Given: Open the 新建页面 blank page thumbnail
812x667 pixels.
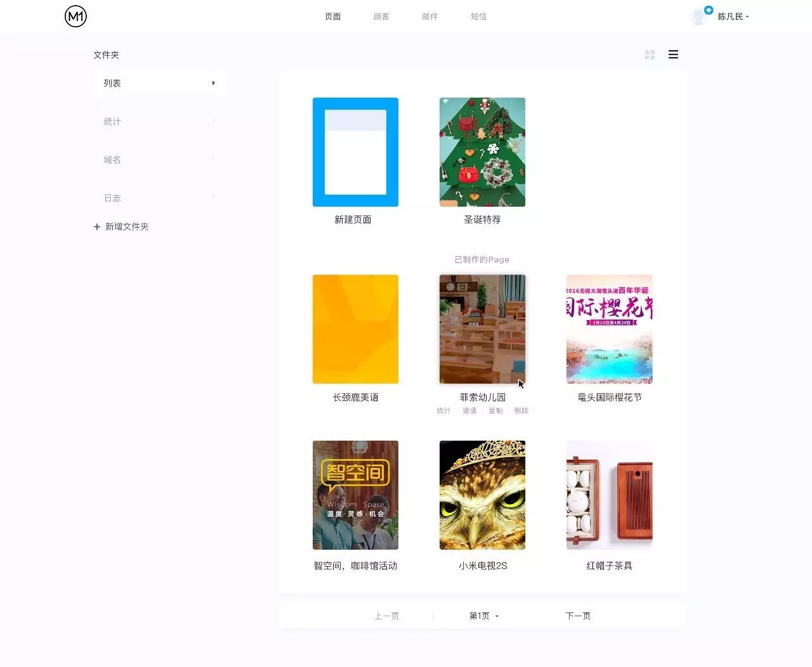Looking at the screenshot, I should click(x=355, y=152).
